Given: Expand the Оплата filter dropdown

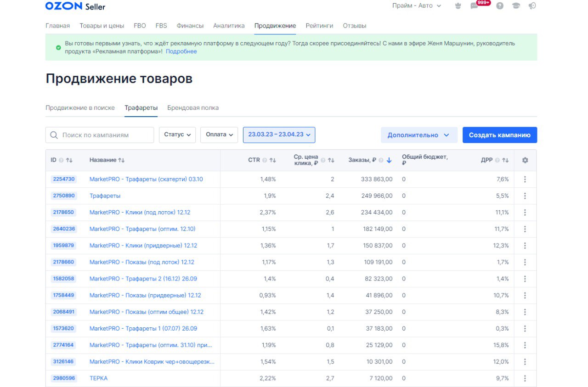Looking at the screenshot, I should coord(219,135).
